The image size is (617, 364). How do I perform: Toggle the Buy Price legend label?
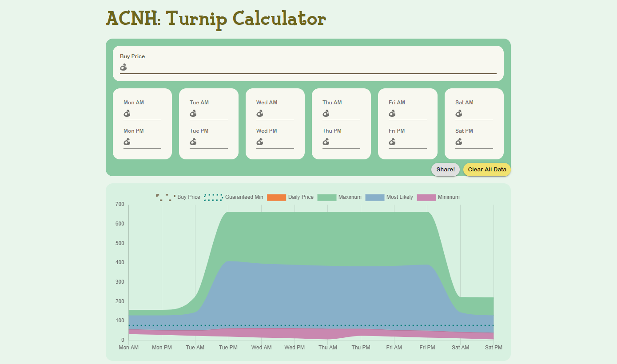pos(189,197)
